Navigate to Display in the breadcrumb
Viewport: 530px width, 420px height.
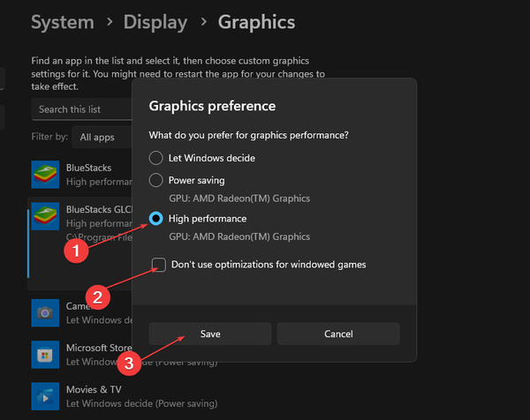155,22
